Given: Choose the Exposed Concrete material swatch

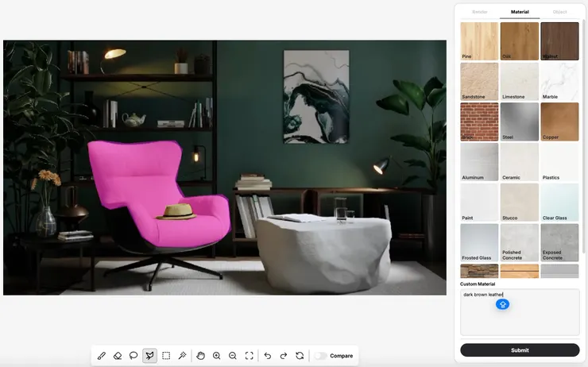Looking at the screenshot, I should 559,242.
